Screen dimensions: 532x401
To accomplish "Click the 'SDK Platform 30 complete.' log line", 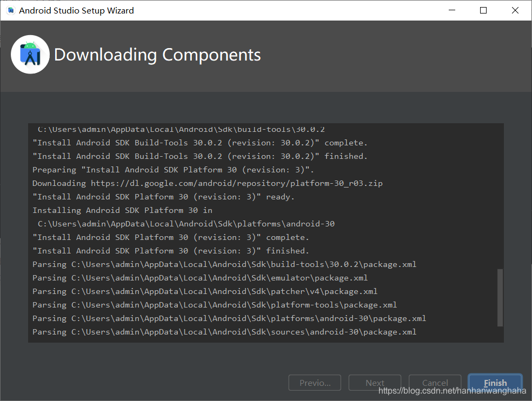I will [x=171, y=237].
